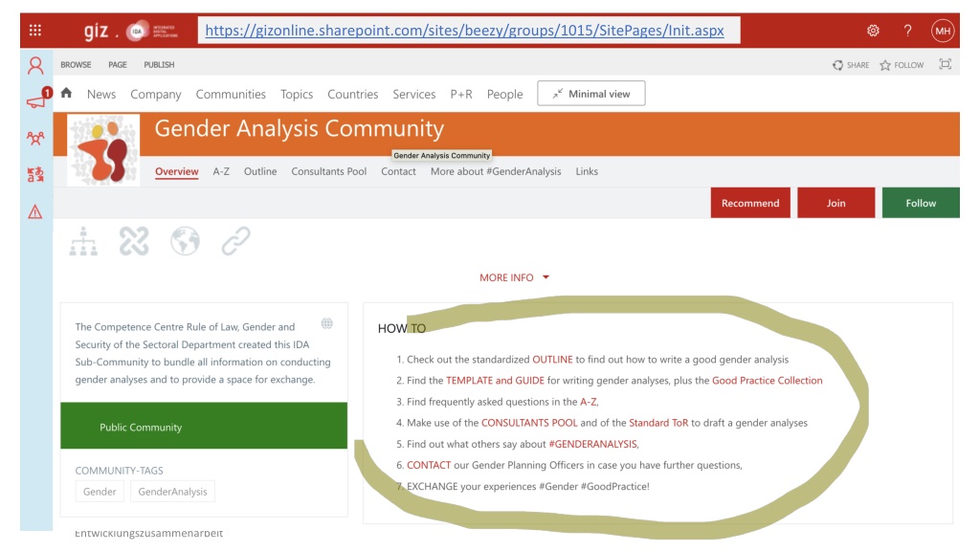Open the Company menu

pyautogui.click(x=156, y=95)
